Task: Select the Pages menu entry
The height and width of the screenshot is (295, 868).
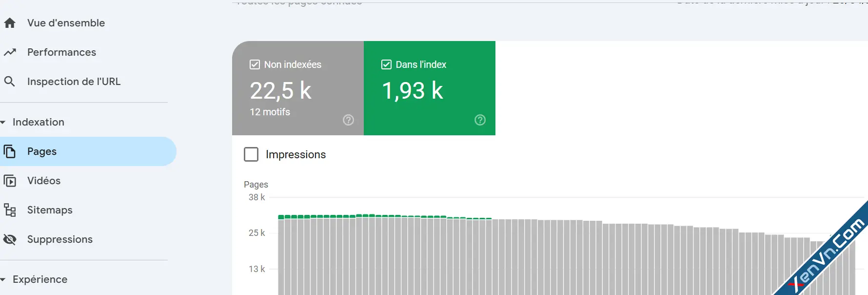Action: click(x=88, y=151)
